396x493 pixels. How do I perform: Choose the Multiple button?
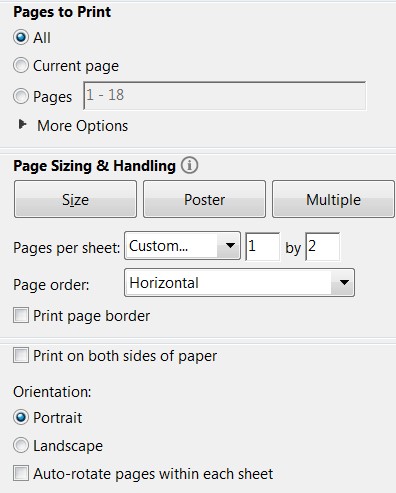333,199
